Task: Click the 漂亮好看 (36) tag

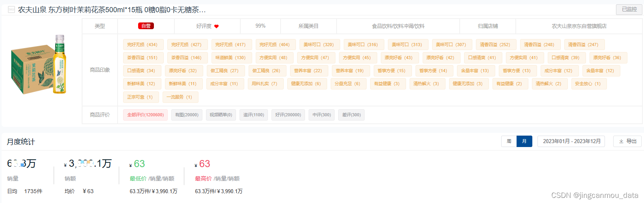Action: click(x=608, y=58)
